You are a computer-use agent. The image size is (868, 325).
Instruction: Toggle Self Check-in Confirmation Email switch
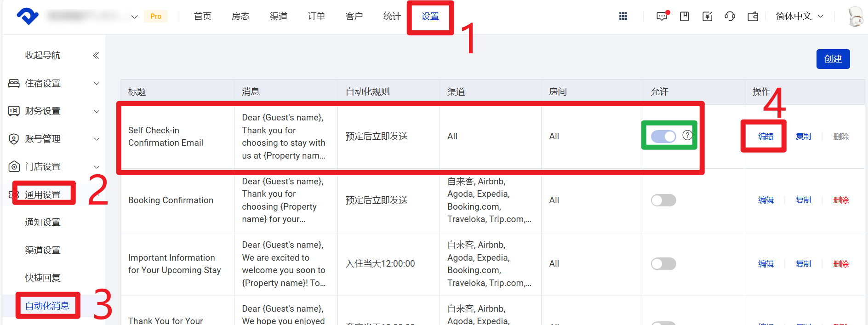pyautogui.click(x=663, y=136)
